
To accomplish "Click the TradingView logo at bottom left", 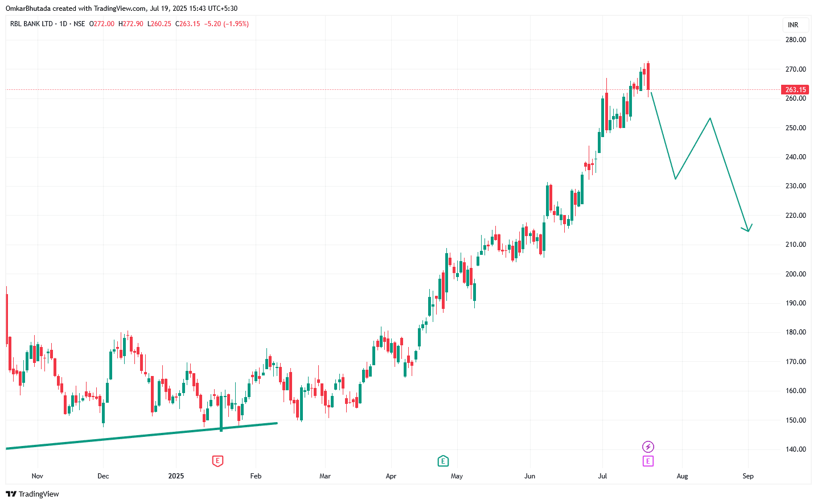I will click(x=32, y=494).
